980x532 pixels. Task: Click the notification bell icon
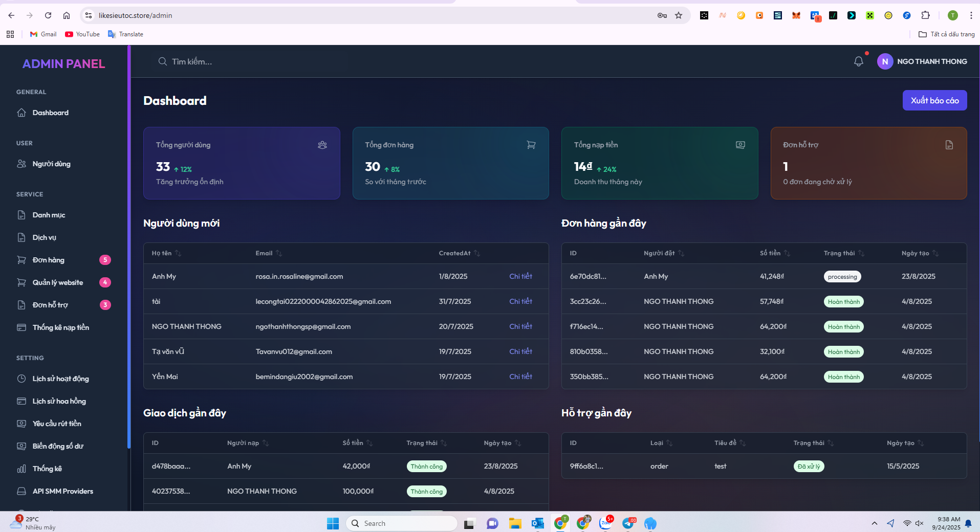[x=858, y=61]
